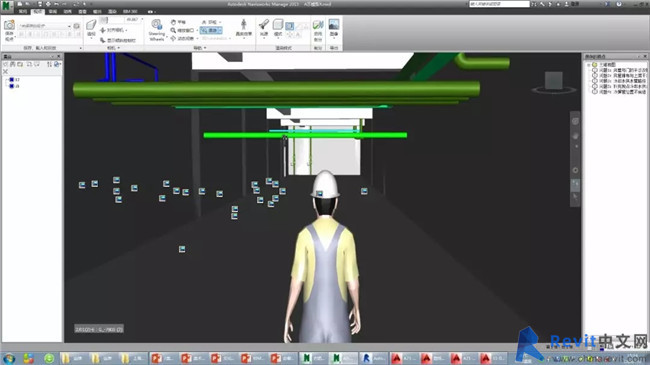Click the Sign In button in title bar
The image size is (650, 365).
click(x=571, y=4)
